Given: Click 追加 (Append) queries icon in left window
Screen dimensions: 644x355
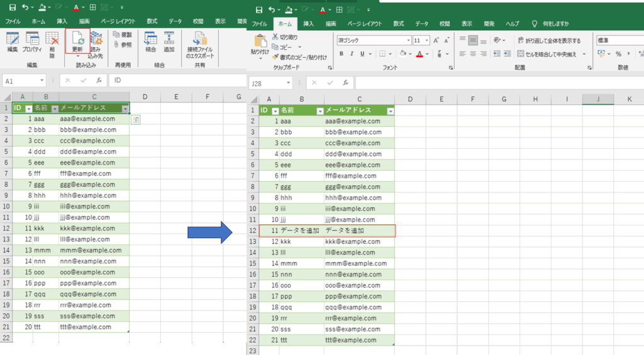Looking at the screenshot, I should [x=169, y=42].
